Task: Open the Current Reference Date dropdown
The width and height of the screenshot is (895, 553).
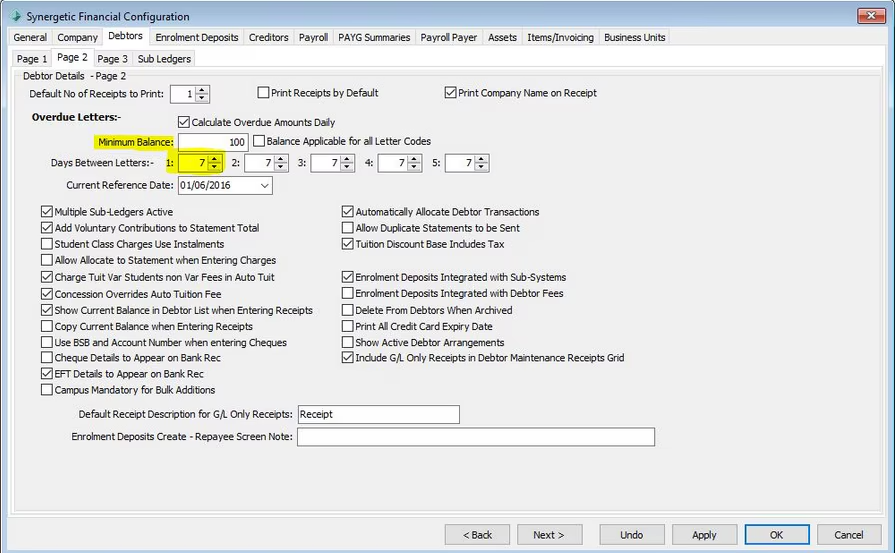Action: (265, 185)
